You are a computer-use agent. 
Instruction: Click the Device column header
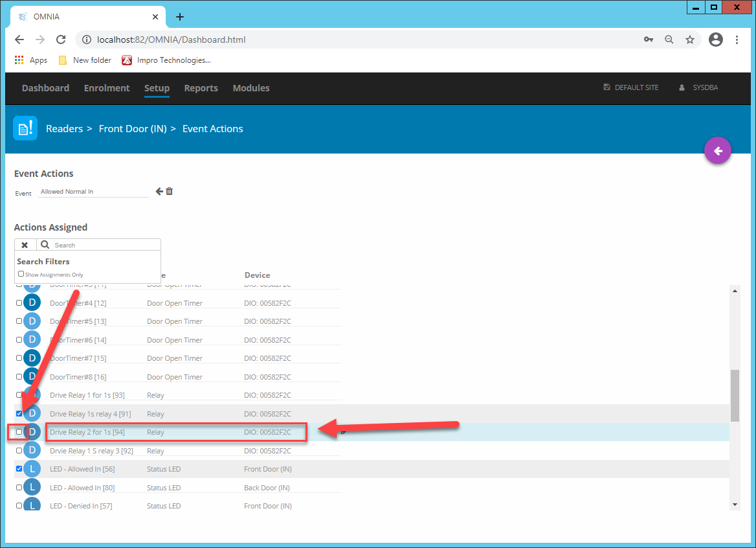click(x=257, y=275)
